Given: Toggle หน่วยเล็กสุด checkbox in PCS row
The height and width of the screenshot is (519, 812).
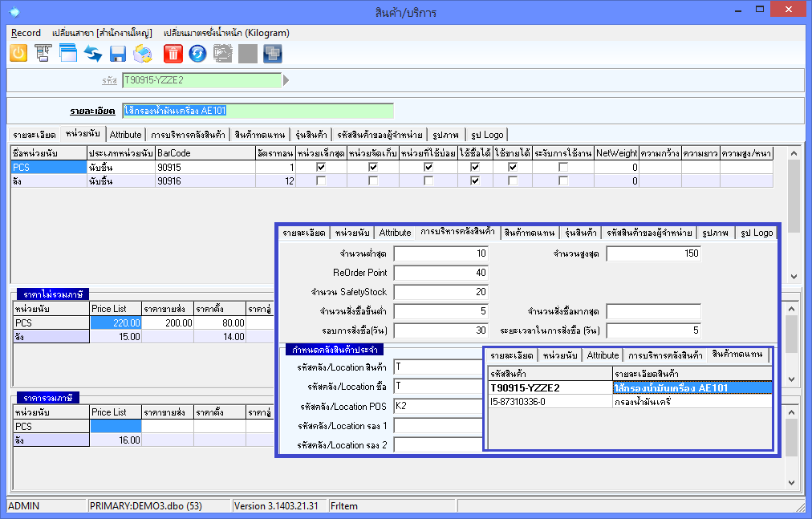Looking at the screenshot, I should [321, 167].
